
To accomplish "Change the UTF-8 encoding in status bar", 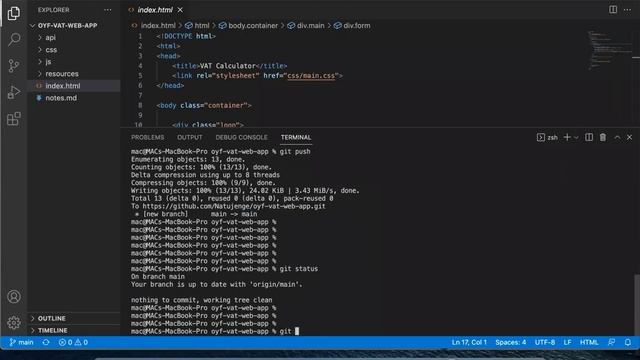I will tap(545, 342).
